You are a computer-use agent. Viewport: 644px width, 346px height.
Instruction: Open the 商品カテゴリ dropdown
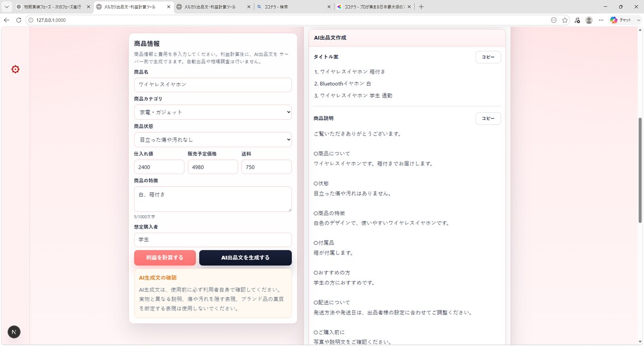213,112
